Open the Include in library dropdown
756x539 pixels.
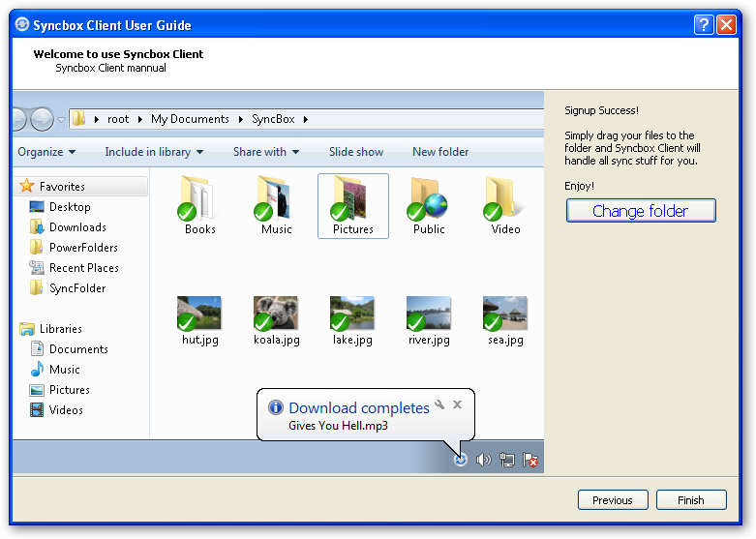pyautogui.click(x=154, y=152)
